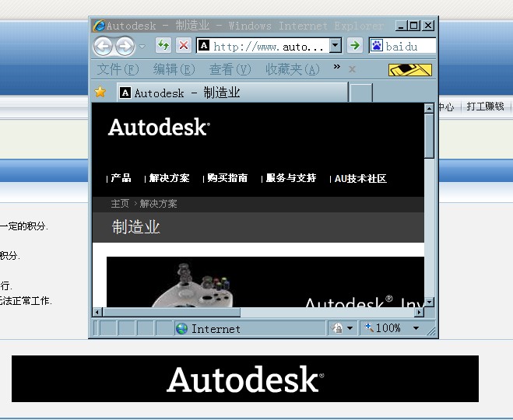Click the baidu paw search provider icon
The width and height of the screenshot is (513, 420).
377,45
